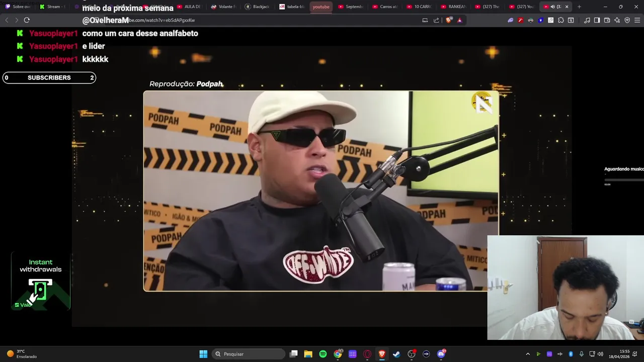Viewport: 644px width, 362px height.
Task: Switch to the 'Blackjack' tab
Action: point(258,7)
